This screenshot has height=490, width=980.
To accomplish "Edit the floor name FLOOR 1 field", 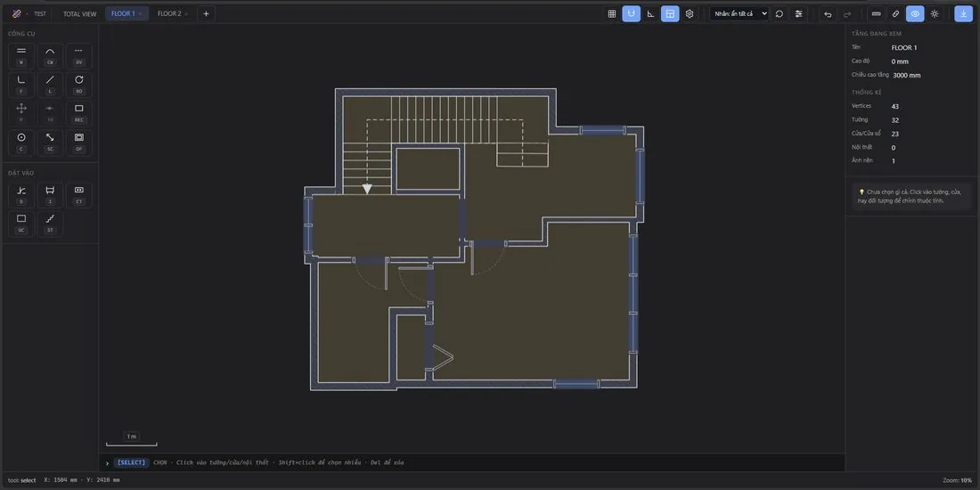I will click(x=904, y=47).
